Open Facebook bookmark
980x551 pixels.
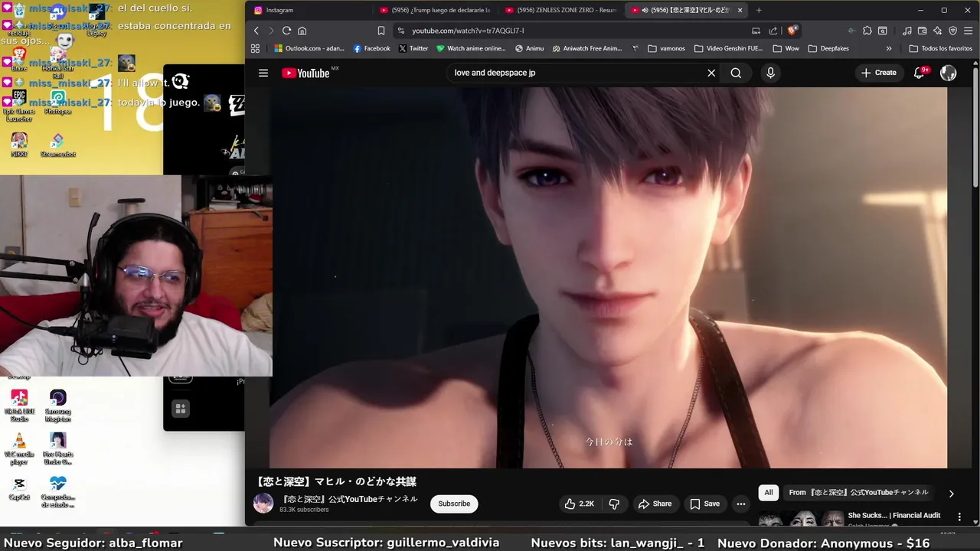click(x=371, y=48)
